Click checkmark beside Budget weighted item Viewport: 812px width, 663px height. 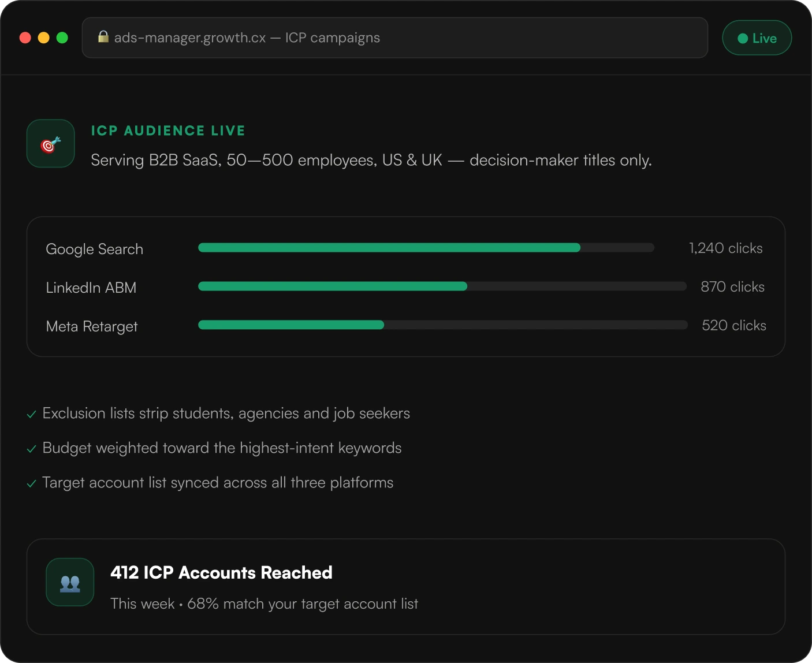pyautogui.click(x=32, y=449)
